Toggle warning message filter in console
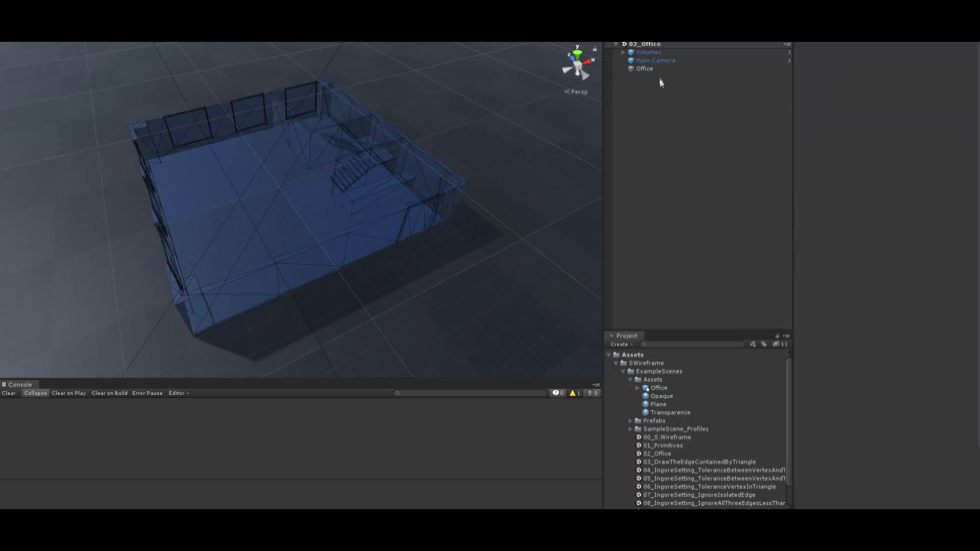Viewport: 980px width, 551px height. [575, 393]
